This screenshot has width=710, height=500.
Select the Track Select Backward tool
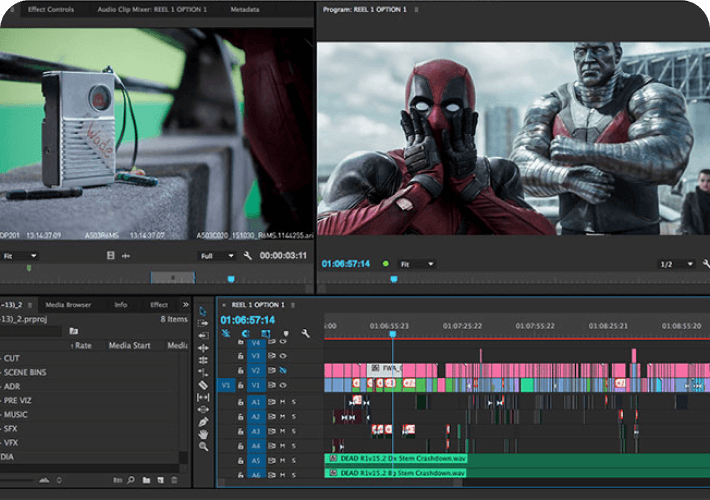(203, 336)
